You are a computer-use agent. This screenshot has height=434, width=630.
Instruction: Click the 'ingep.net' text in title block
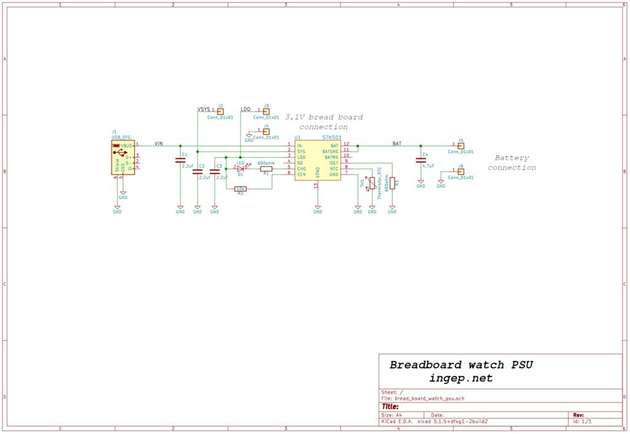[x=461, y=378]
